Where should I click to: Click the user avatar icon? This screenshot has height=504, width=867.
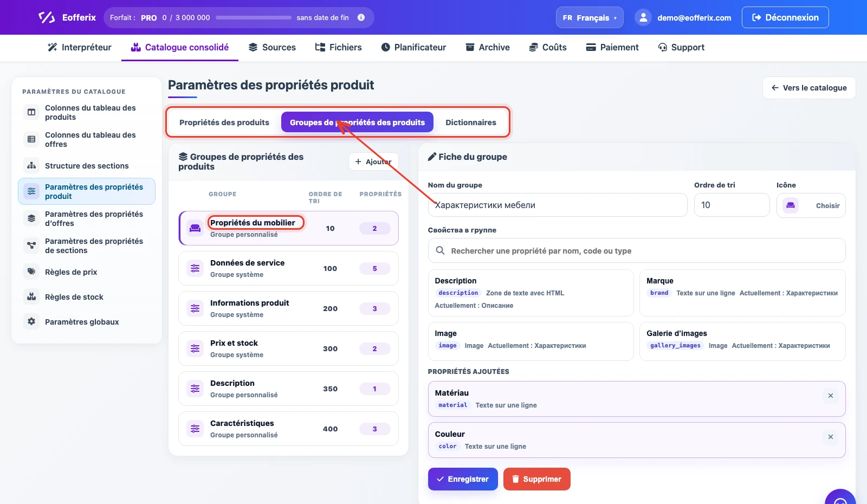pyautogui.click(x=643, y=17)
